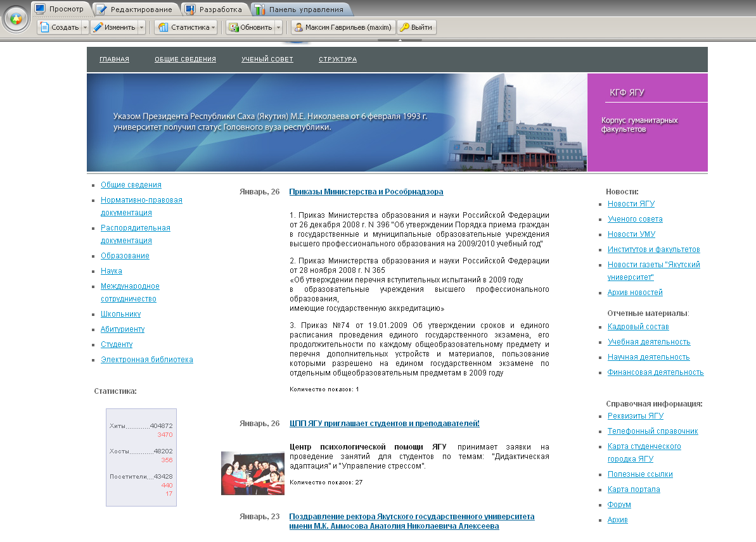Click the Изменить pencil icon
Screen dimensions: 756x542
(x=98, y=27)
